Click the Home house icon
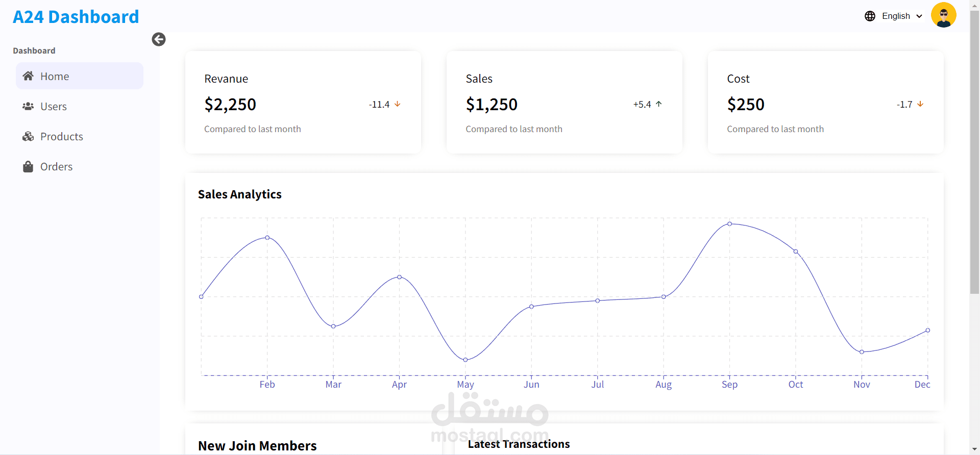 (x=28, y=76)
